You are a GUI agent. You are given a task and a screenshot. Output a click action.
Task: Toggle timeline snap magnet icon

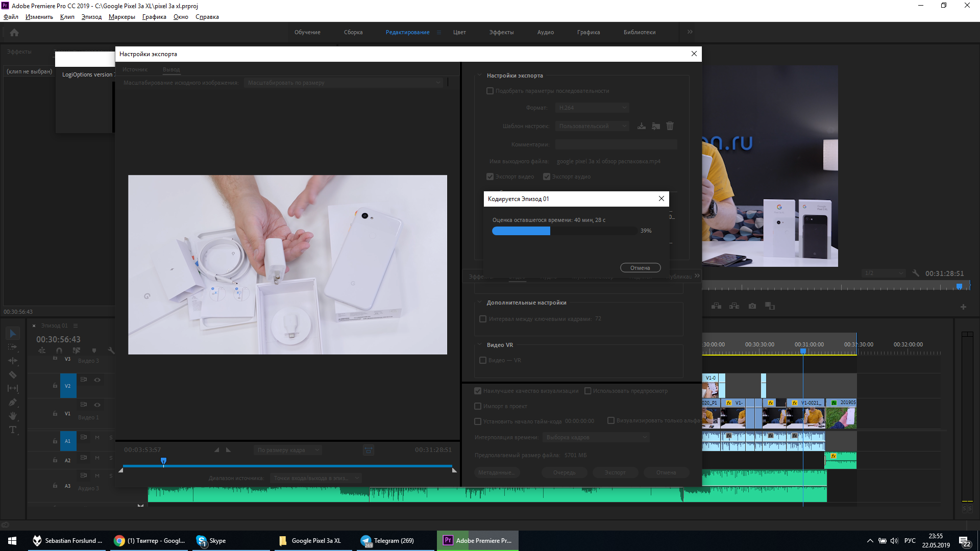click(59, 350)
